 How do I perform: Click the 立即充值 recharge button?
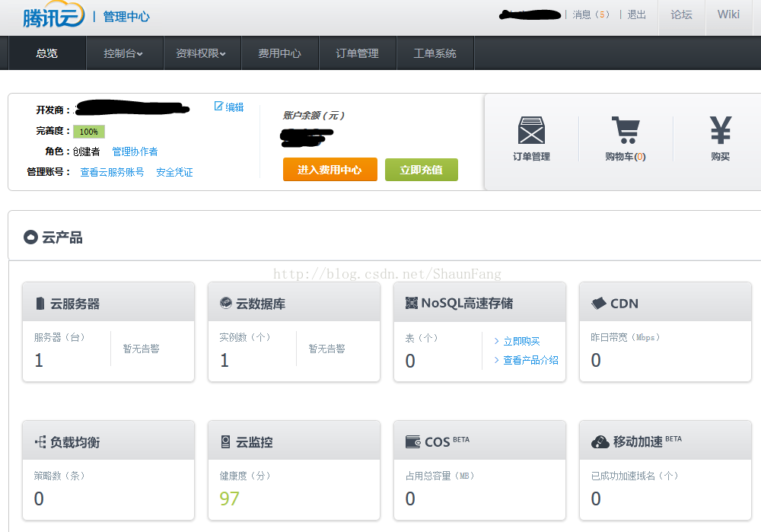421,169
